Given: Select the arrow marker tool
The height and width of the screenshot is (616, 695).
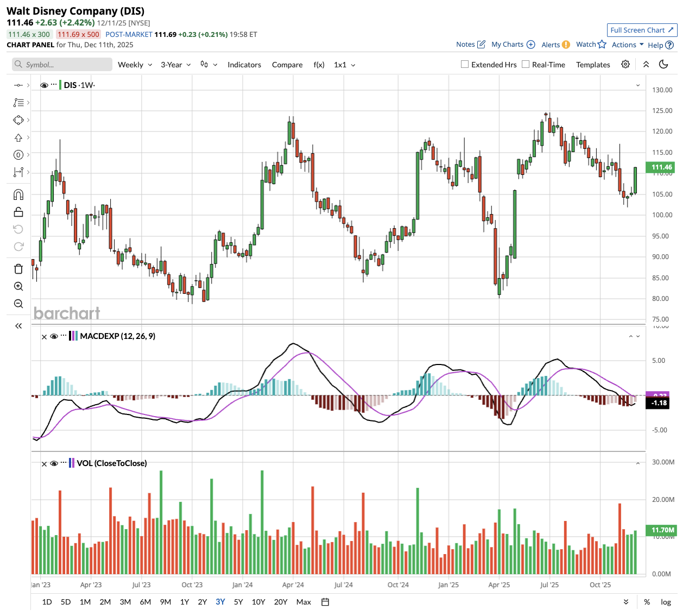Looking at the screenshot, I should point(18,137).
